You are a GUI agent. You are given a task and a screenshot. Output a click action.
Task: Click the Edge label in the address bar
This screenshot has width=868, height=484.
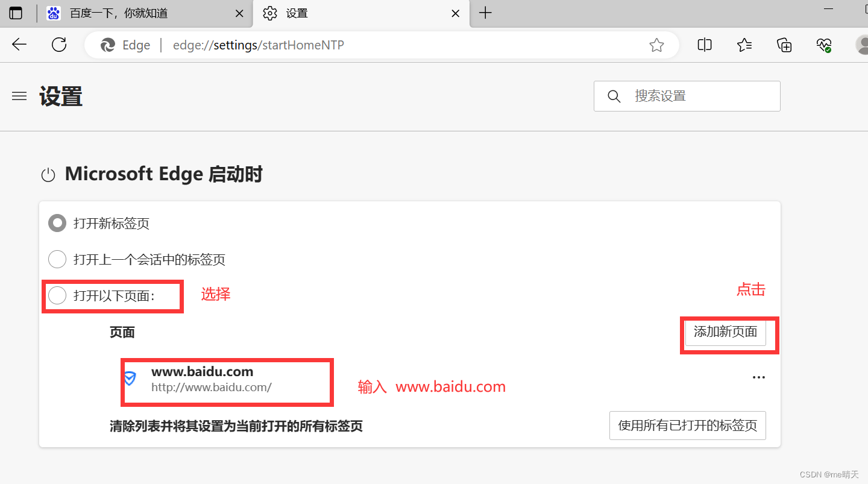click(x=136, y=45)
